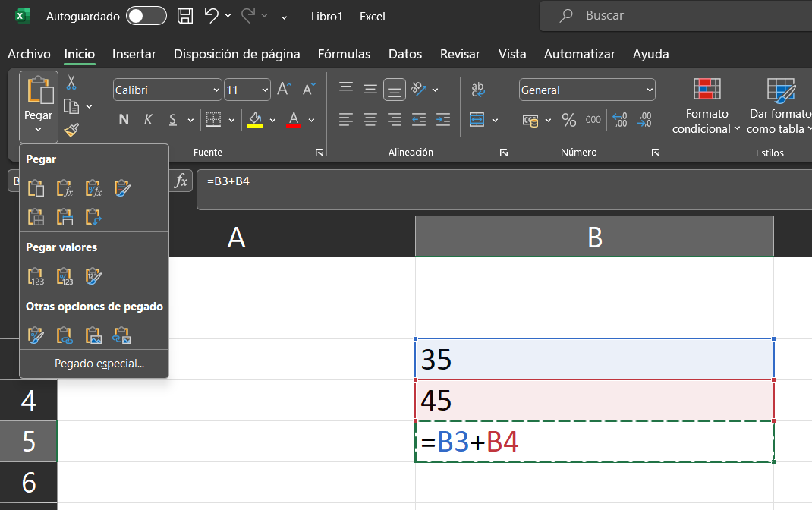Toggle bottom align button
This screenshot has width=812, height=510.
point(394,90)
